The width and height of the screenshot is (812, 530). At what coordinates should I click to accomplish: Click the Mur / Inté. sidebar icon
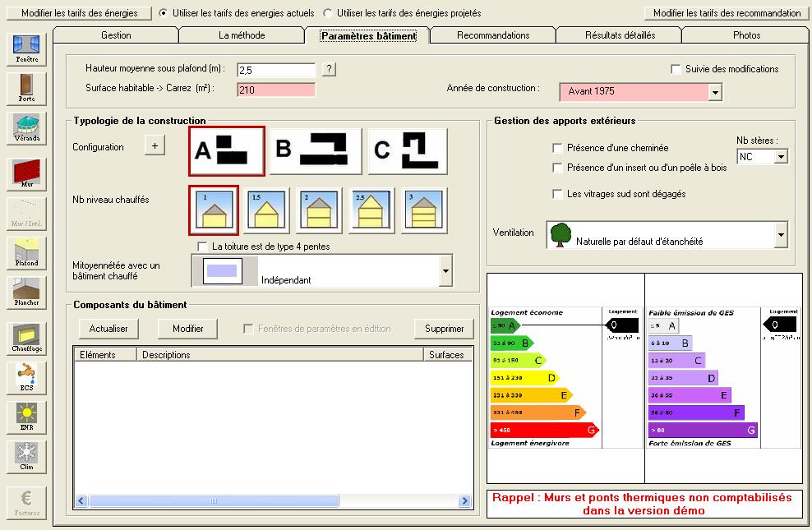tap(26, 214)
